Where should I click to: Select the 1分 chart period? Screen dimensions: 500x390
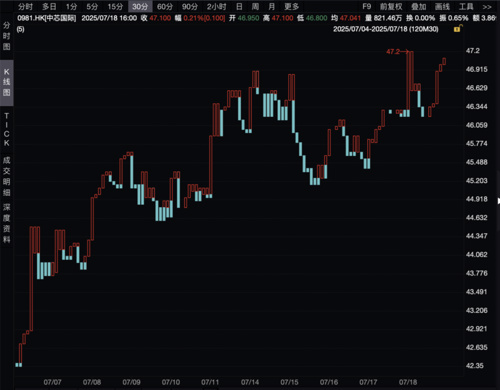point(71,6)
